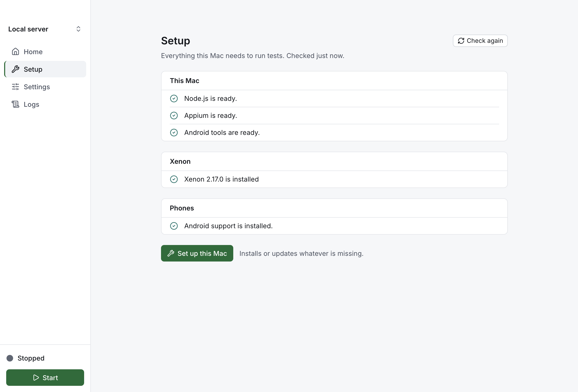Viewport: 578px width, 392px height.
Task: Click the 'Android support is installed.' text
Action: click(x=228, y=226)
